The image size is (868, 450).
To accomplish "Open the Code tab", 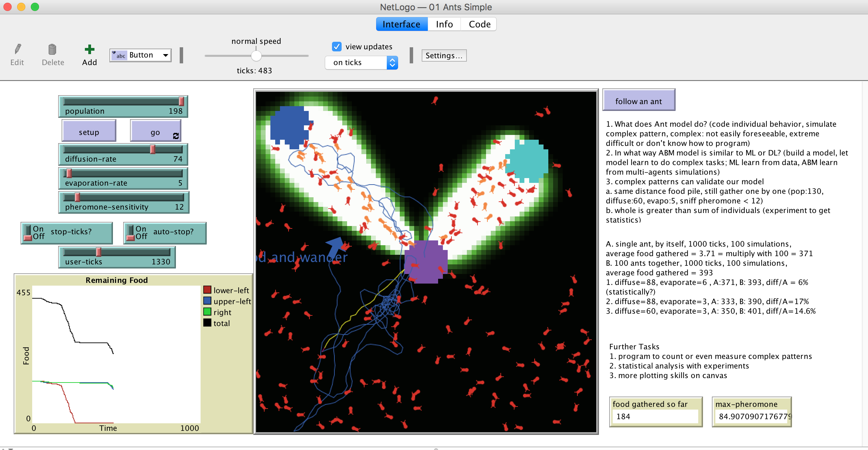I will [x=479, y=24].
